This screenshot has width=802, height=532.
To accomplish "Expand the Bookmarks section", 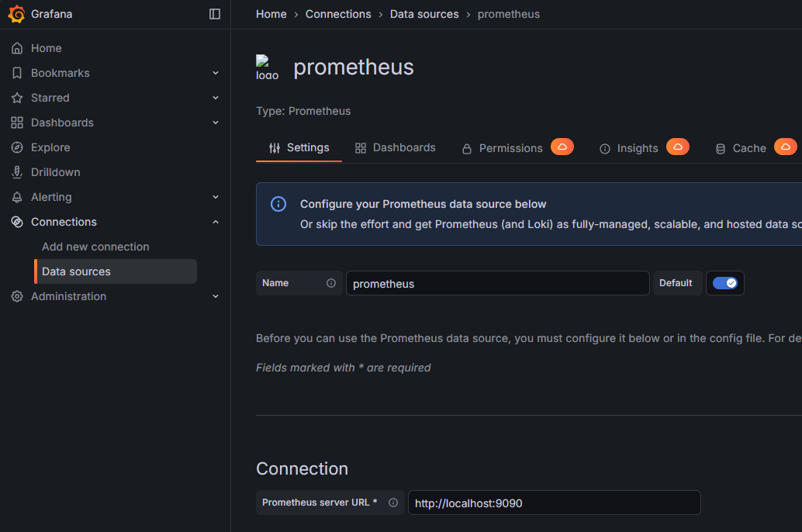I will coord(216,72).
